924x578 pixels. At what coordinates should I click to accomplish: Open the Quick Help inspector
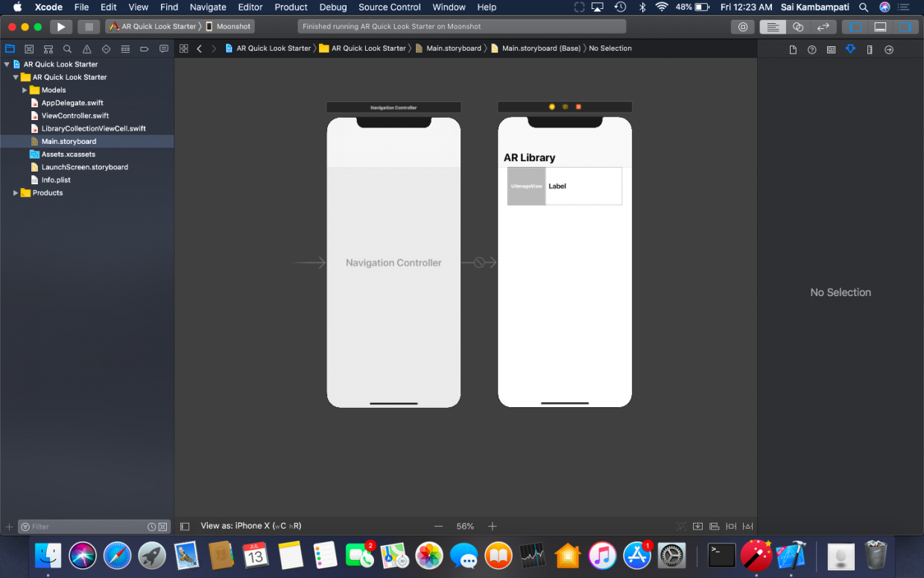(811, 49)
